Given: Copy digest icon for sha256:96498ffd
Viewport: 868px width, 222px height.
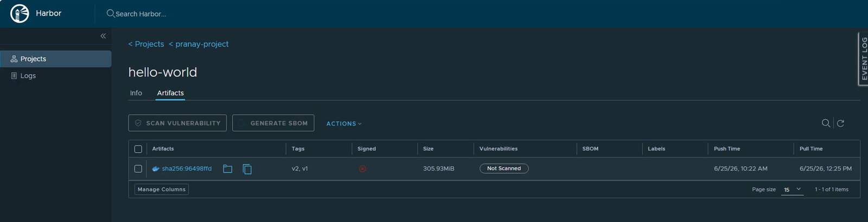Looking at the screenshot, I should (x=247, y=169).
